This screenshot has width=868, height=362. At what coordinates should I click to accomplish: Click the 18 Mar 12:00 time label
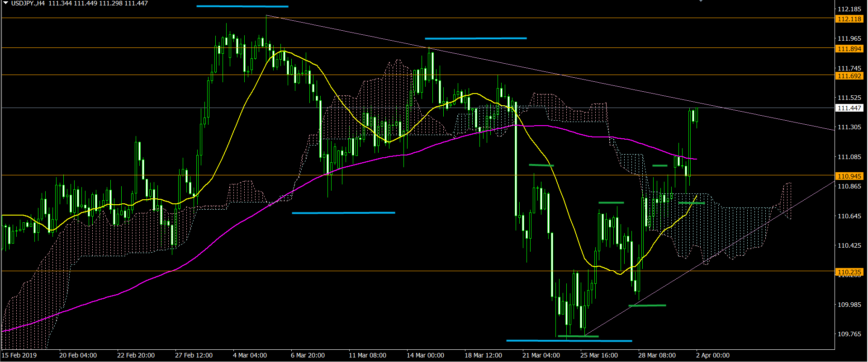coord(483,355)
